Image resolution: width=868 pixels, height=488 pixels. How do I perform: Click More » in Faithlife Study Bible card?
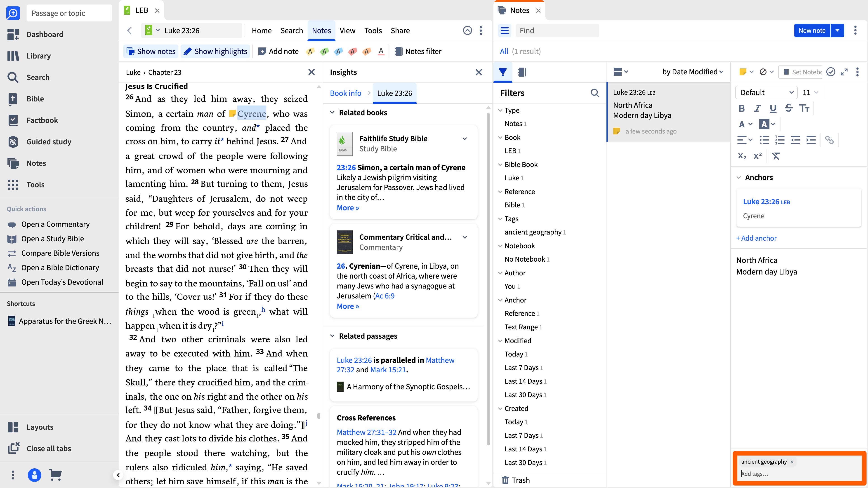pos(348,208)
